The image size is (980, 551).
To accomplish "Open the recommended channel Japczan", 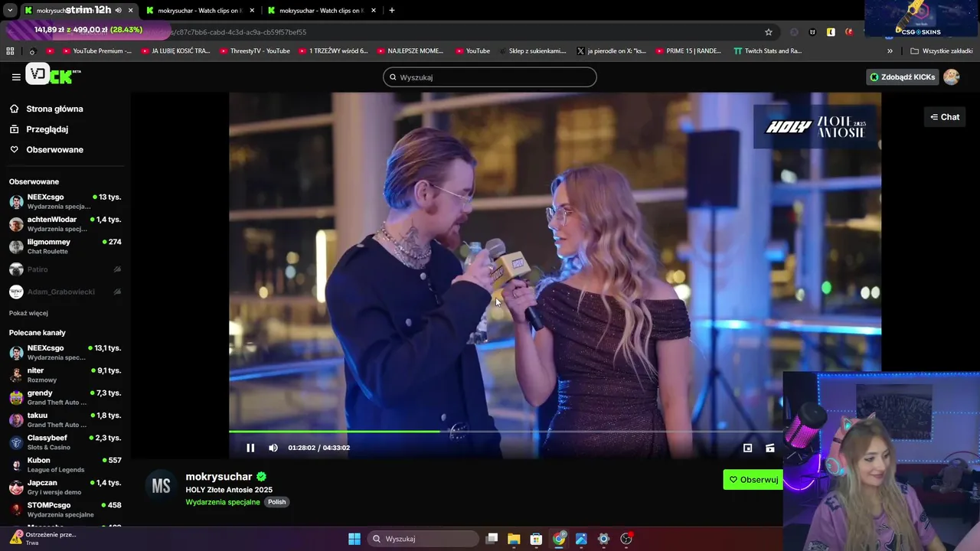I will [x=65, y=487].
